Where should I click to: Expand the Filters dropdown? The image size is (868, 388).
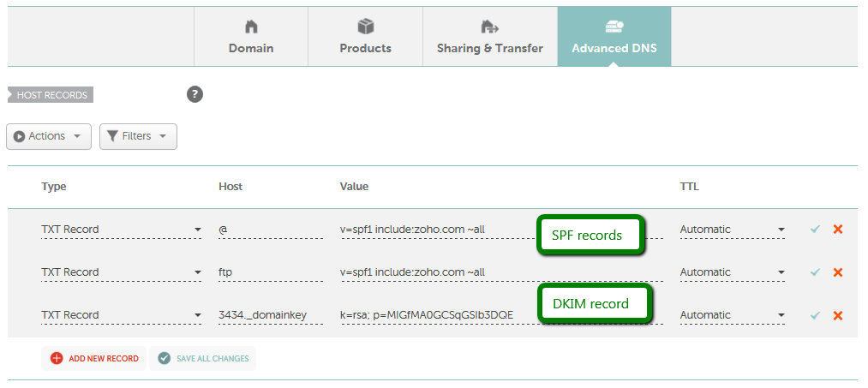pos(138,136)
